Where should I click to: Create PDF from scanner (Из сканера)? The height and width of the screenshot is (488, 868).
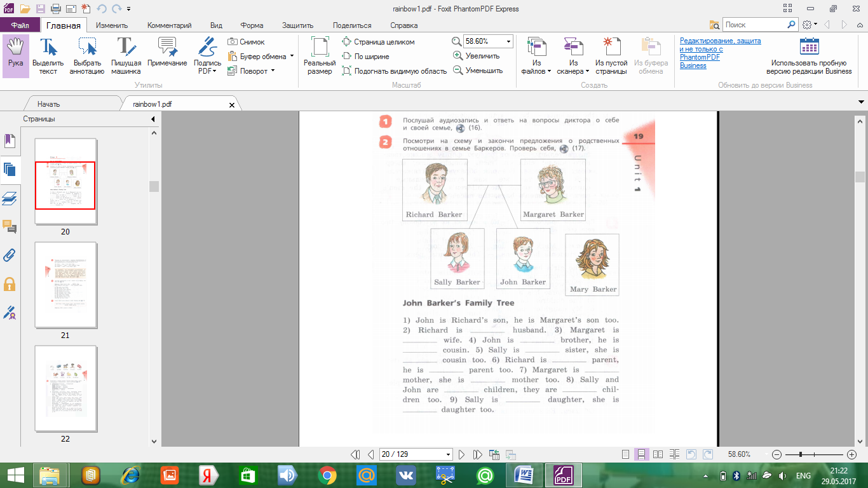point(573,56)
